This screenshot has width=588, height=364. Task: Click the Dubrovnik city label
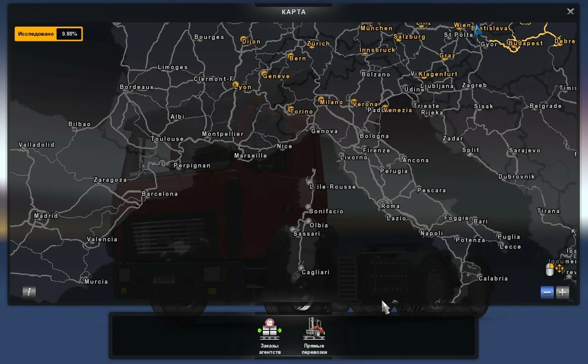click(x=517, y=176)
